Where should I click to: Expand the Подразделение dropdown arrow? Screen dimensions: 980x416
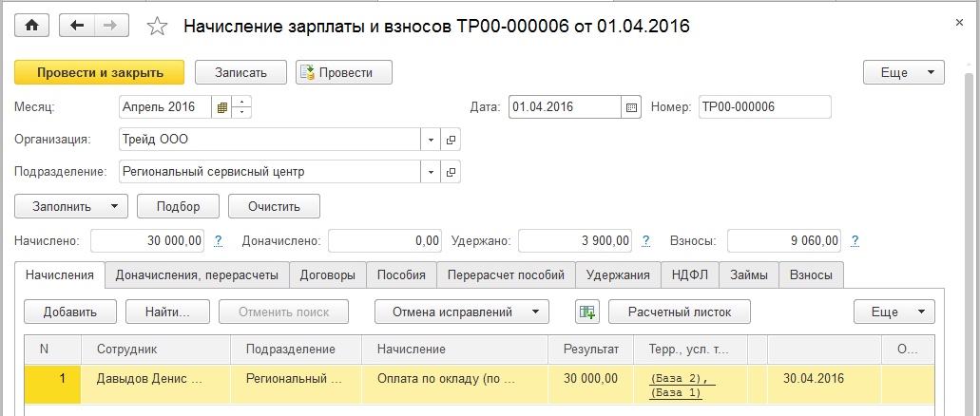[x=432, y=172]
